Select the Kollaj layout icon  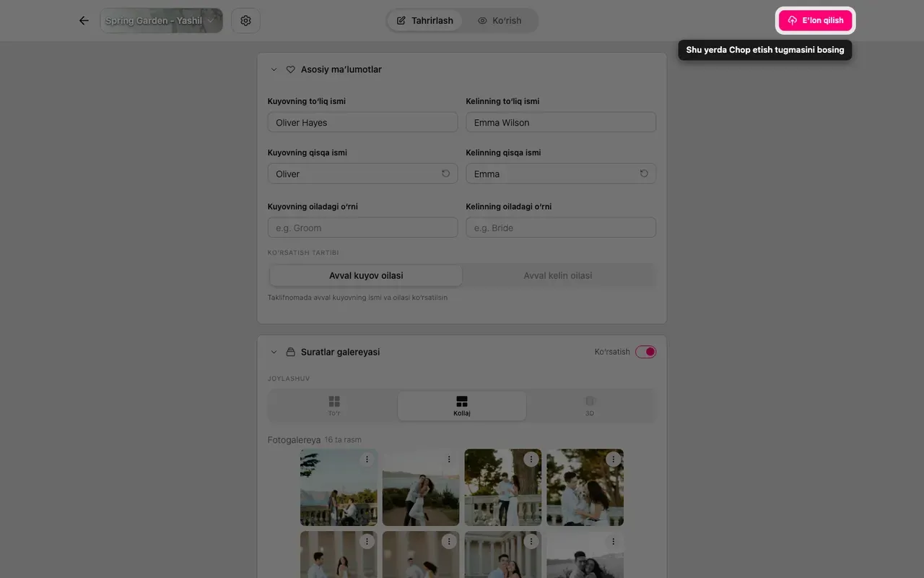[x=462, y=406]
